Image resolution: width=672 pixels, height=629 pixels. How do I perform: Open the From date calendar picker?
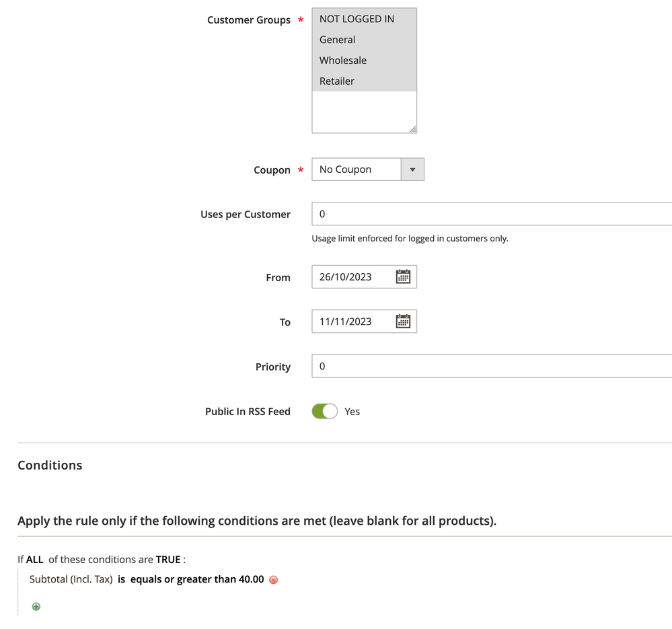click(403, 277)
